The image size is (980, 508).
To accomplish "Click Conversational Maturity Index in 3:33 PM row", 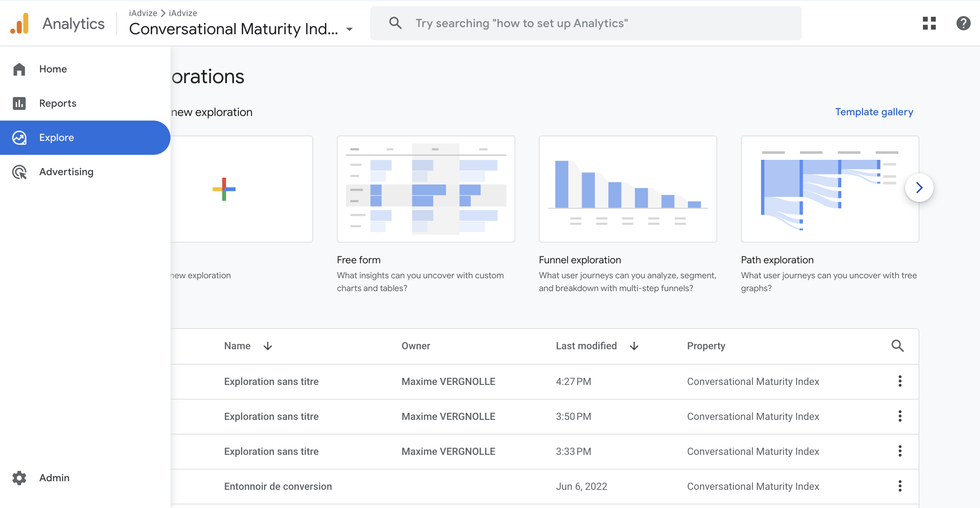I will point(752,452).
